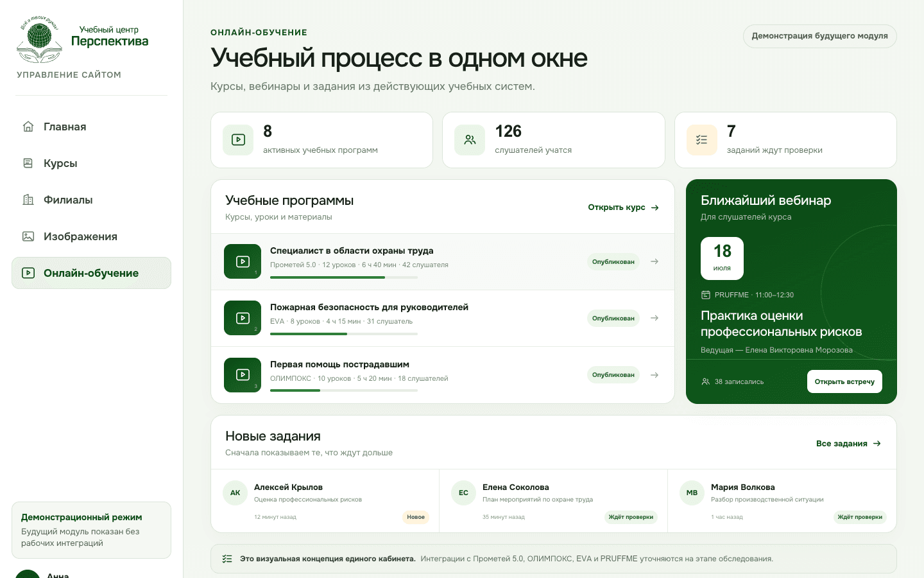Click the arrow icon next to Открыть курс
This screenshot has height=578, width=924.
655,207
